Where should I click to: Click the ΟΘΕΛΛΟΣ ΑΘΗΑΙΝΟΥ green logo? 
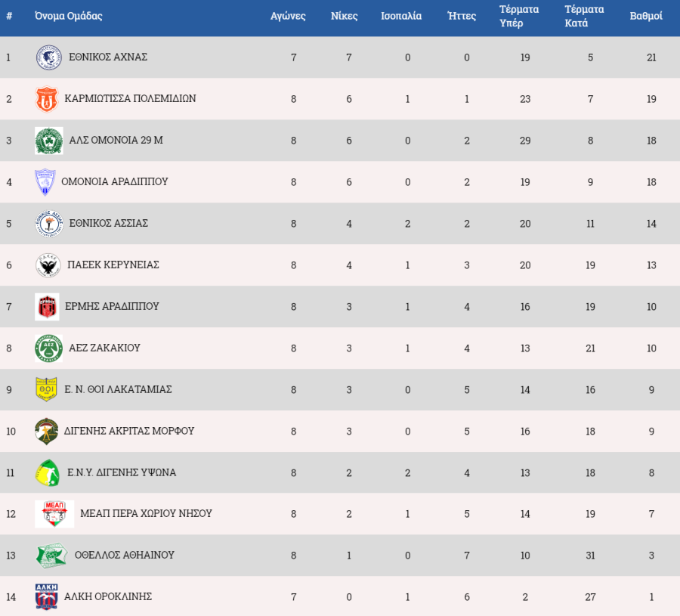tap(51, 556)
